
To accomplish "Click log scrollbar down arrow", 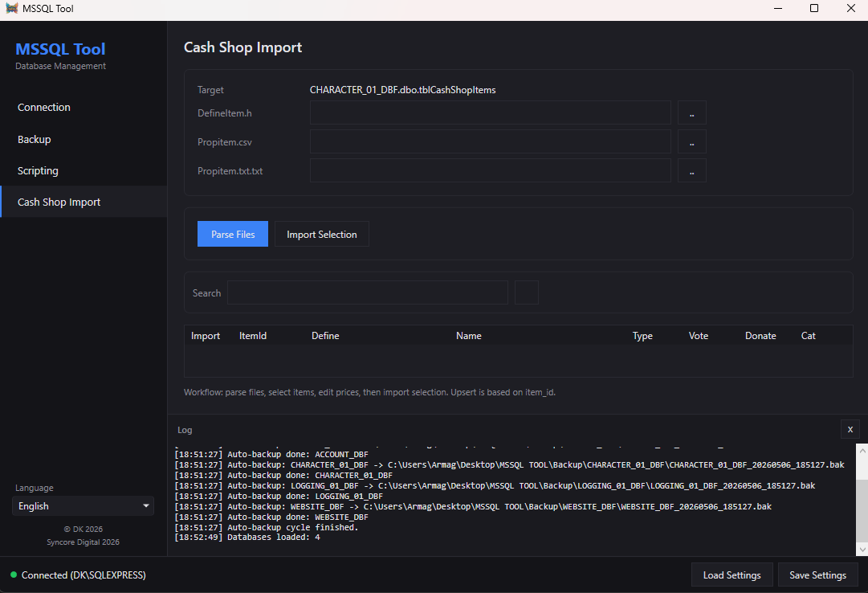I will (862, 550).
